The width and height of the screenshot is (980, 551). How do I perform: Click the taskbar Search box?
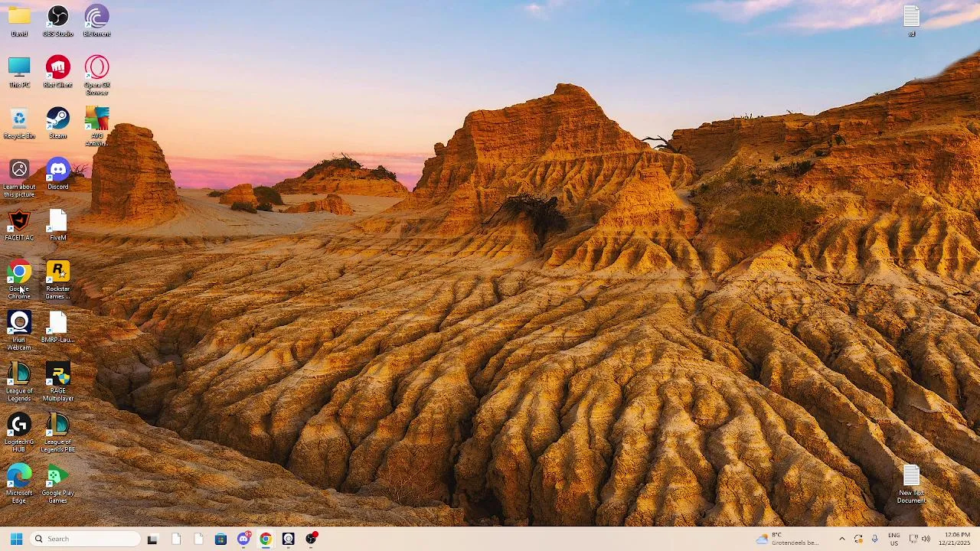click(86, 539)
